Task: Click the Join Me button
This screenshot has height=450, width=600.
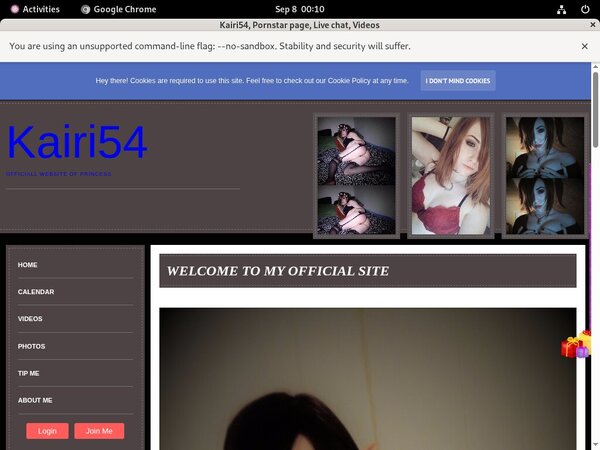Action: click(99, 431)
